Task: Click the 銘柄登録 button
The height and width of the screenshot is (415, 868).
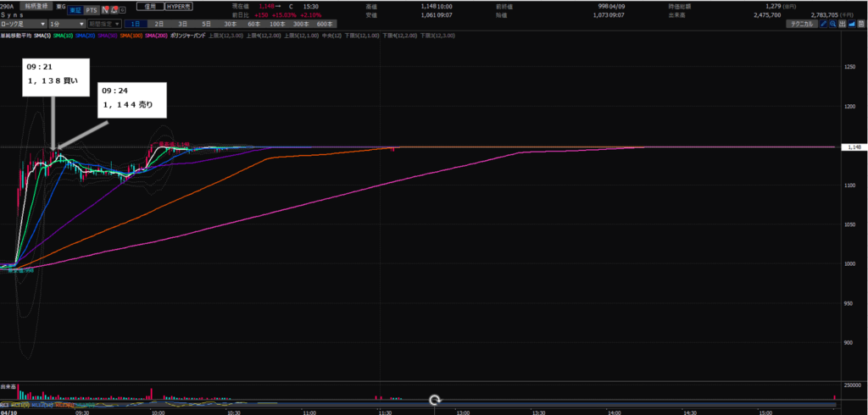Action: tap(36, 6)
